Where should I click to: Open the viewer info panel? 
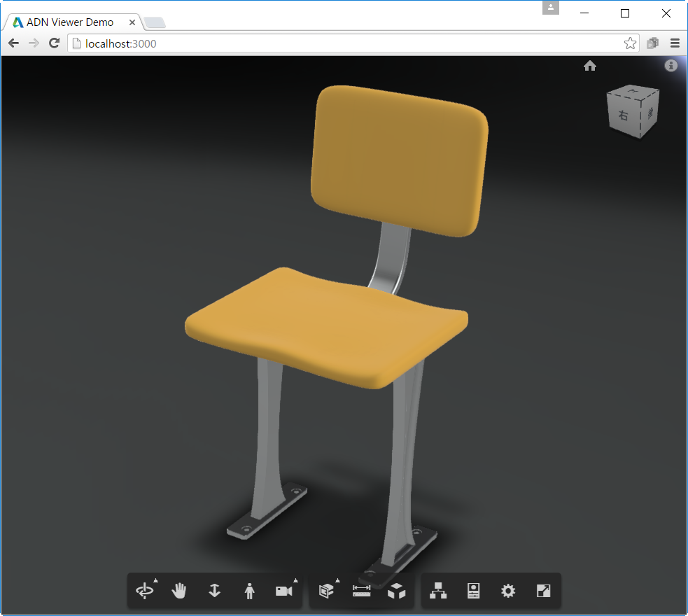[671, 65]
